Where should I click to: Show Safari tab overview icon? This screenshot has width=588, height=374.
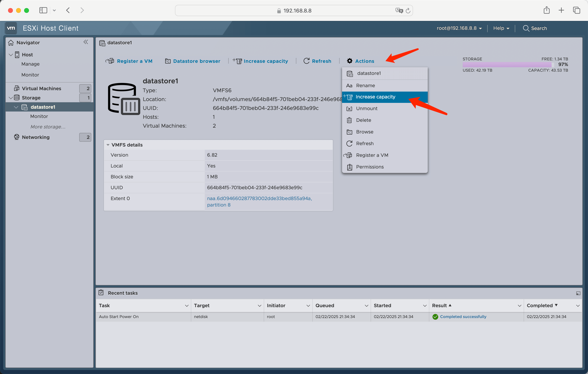[577, 10]
